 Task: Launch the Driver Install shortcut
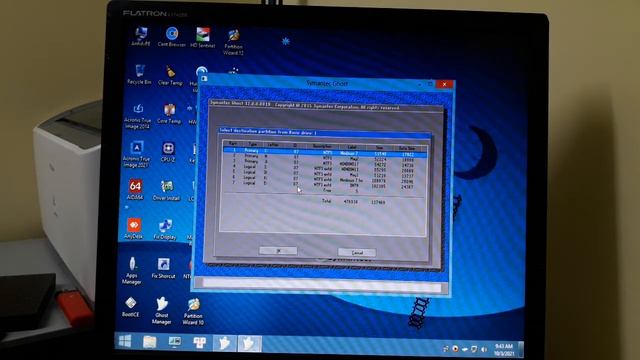click(x=166, y=191)
